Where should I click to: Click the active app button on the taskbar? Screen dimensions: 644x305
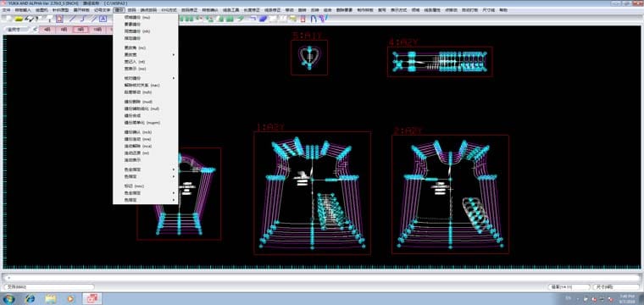point(92,298)
